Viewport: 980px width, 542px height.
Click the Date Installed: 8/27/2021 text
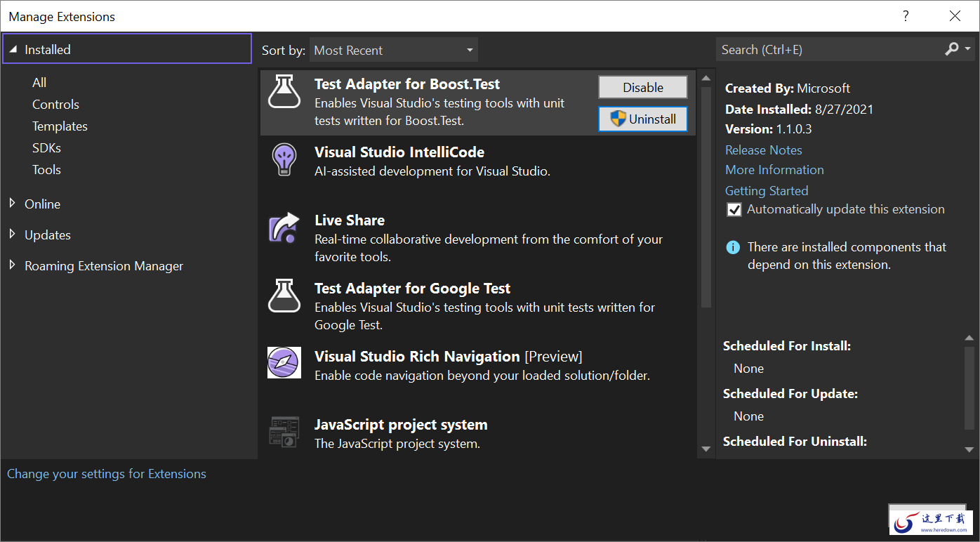[799, 109]
